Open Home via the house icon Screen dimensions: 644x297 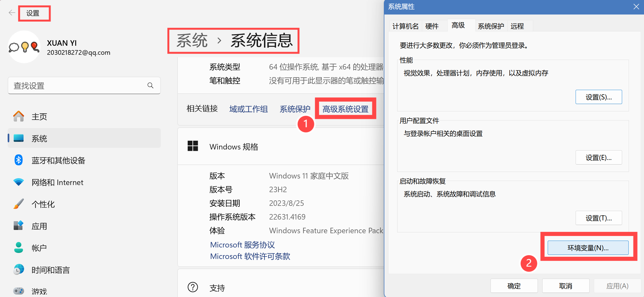(19, 116)
